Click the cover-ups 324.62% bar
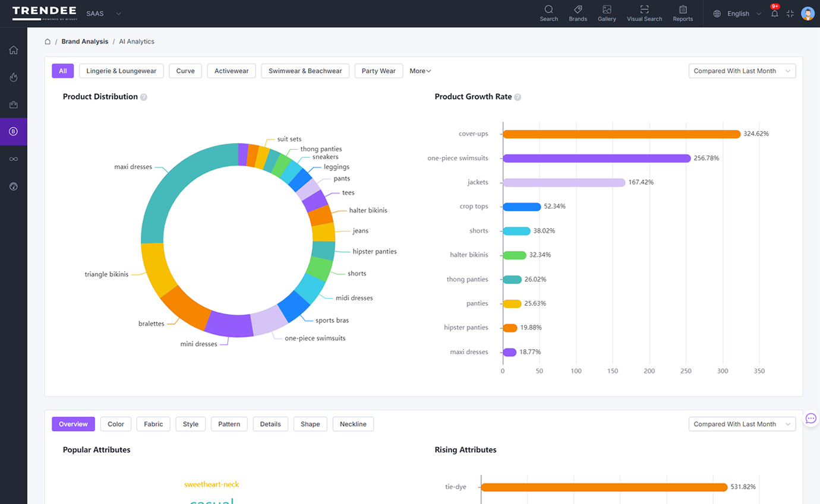The image size is (820, 504). point(622,134)
